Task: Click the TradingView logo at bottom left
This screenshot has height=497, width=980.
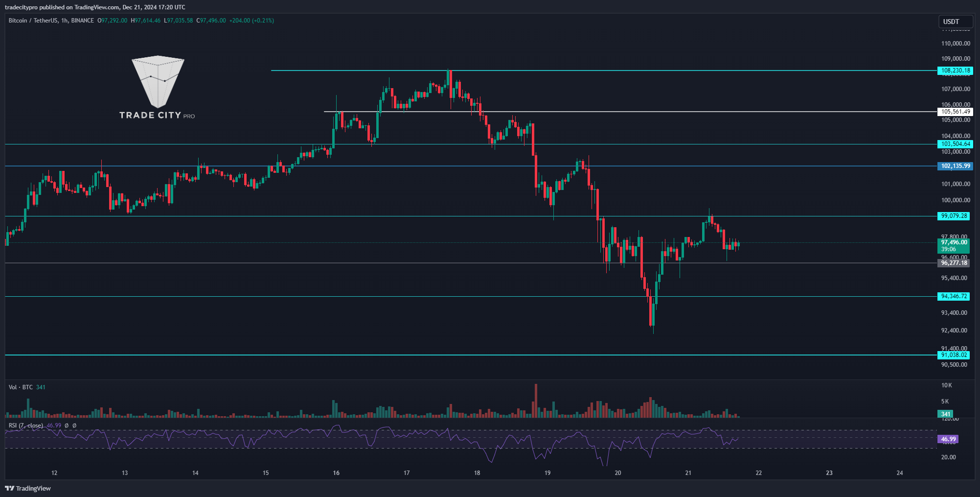Action: point(28,488)
